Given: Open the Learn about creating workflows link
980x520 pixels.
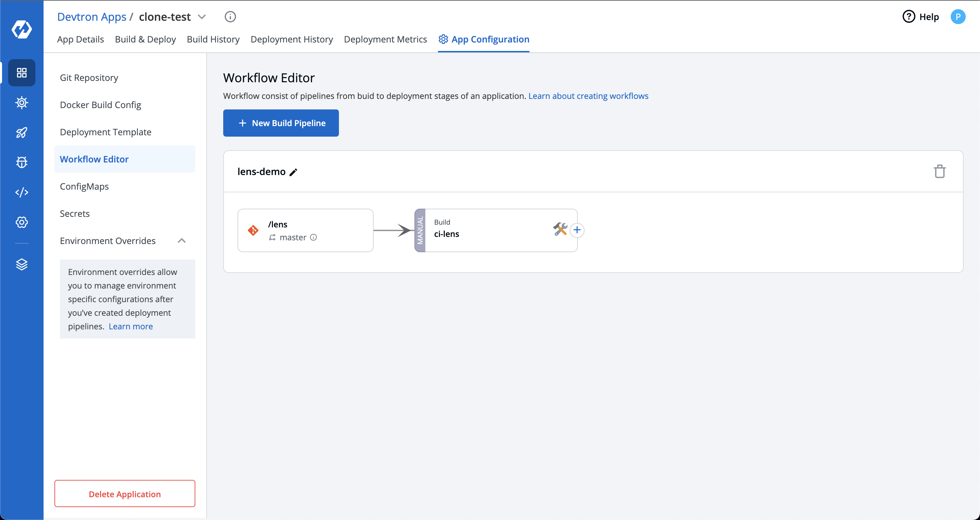Looking at the screenshot, I should click(588, 96).
